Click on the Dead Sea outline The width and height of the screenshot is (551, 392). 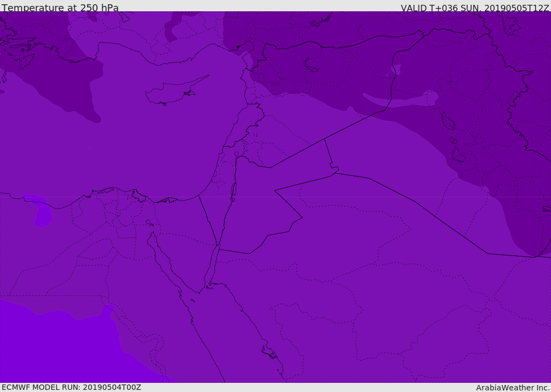point(234,191)
